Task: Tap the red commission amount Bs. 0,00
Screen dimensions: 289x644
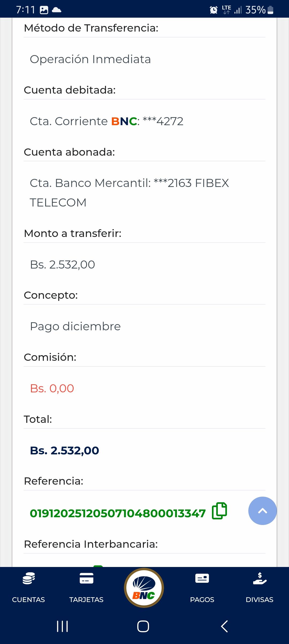Action: coord(52,388)
